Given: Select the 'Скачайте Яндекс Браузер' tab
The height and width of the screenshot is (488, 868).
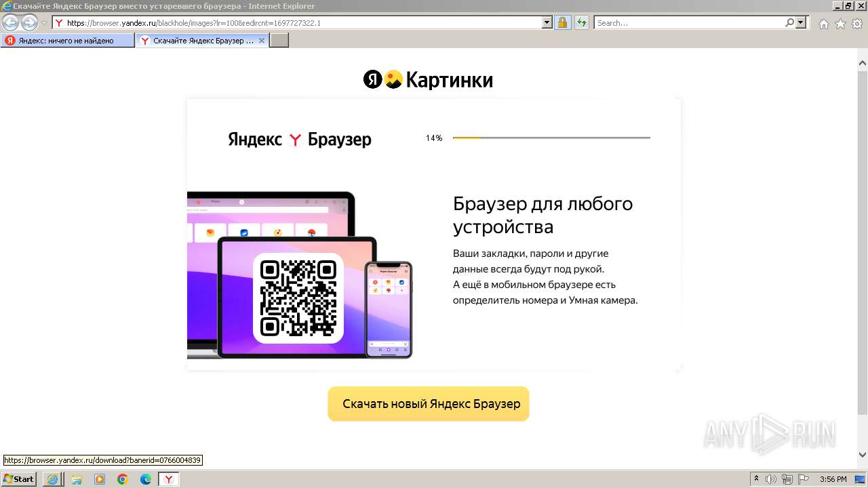Looking at the screenshot, I should [202, 41].
